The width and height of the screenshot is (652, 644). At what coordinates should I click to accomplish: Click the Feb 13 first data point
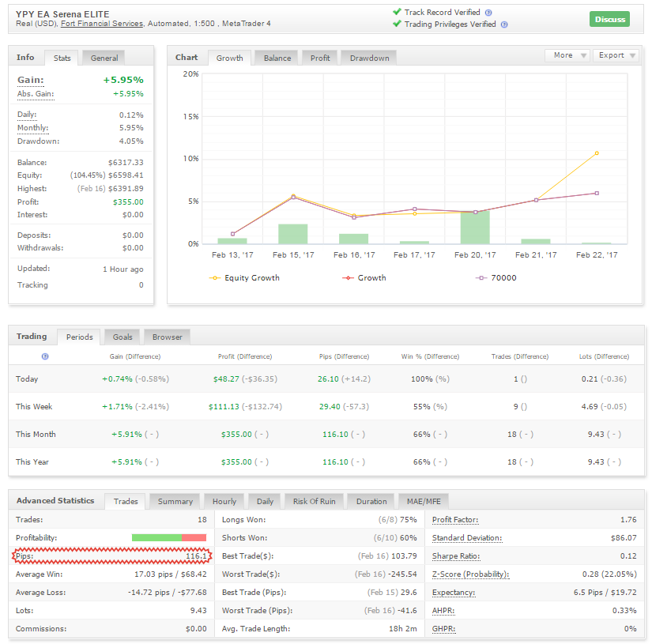coord(232,234)
